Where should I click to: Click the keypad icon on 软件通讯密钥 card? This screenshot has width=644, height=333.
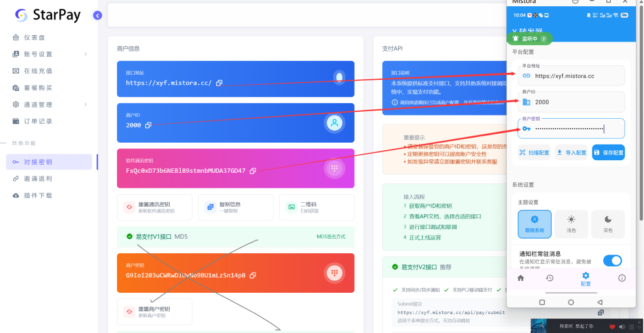335,168
